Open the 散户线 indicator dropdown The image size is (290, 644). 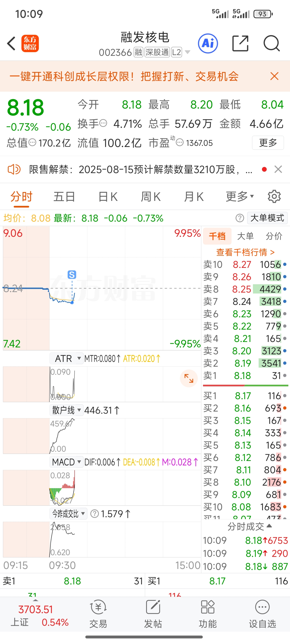click(x=66, y=410)
